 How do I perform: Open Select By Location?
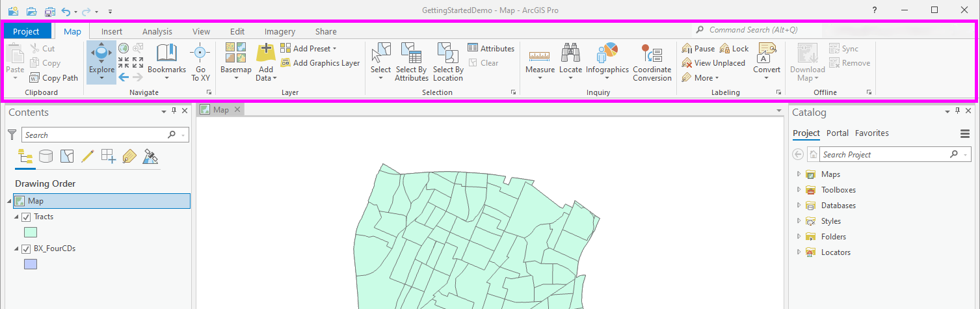pyautogui.click(x=448, y=62)
